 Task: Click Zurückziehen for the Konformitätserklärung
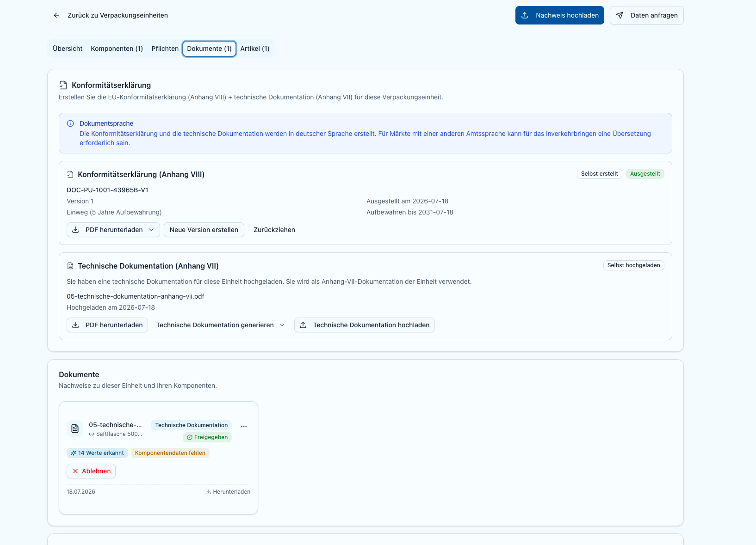click(274, 230)
